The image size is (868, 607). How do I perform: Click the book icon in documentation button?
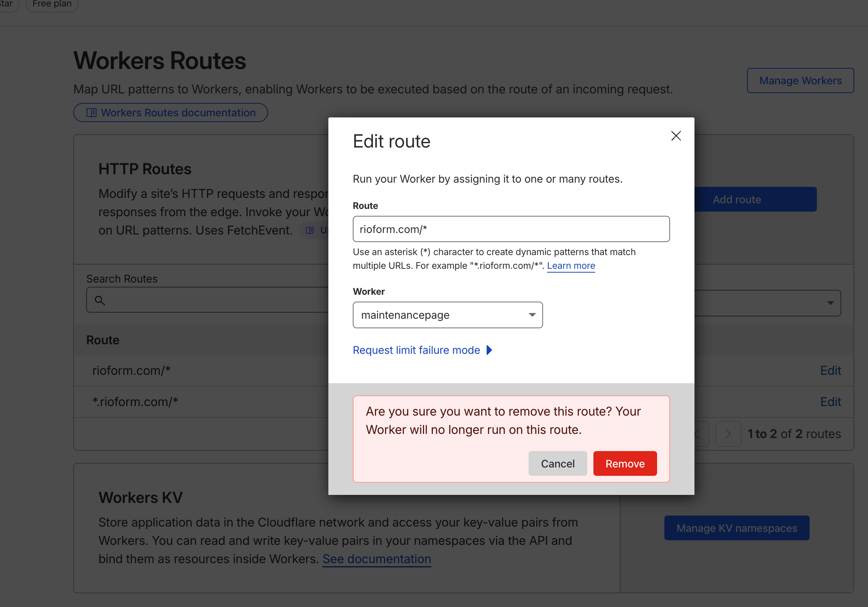click(x=92, y=112)
